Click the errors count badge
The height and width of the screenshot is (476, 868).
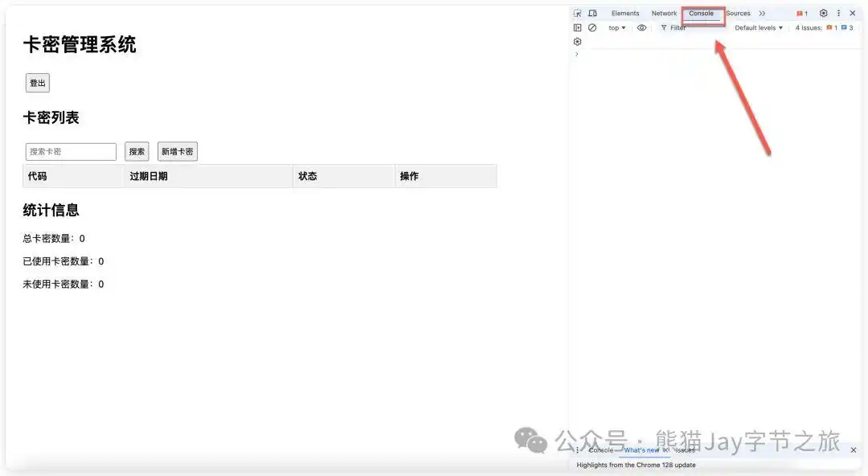(801, 13)
